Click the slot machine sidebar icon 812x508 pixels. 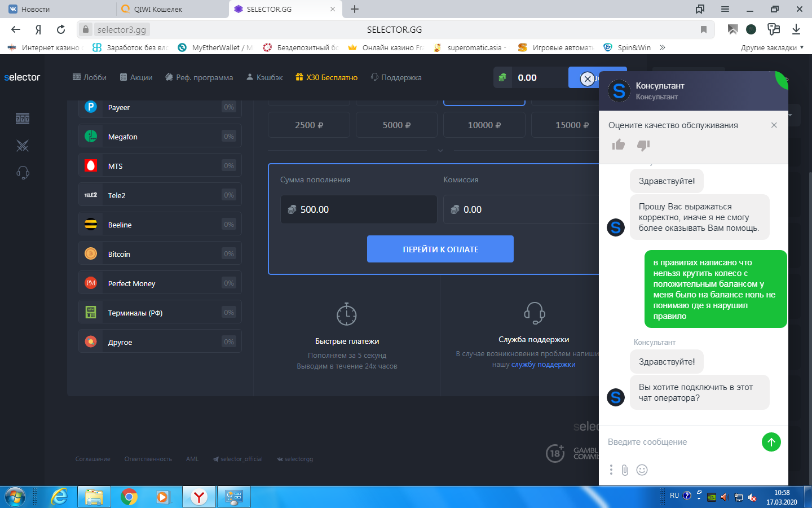point(23,119)
